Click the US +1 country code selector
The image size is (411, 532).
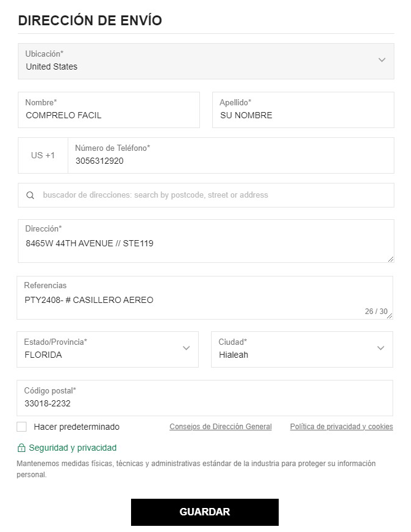43,155
